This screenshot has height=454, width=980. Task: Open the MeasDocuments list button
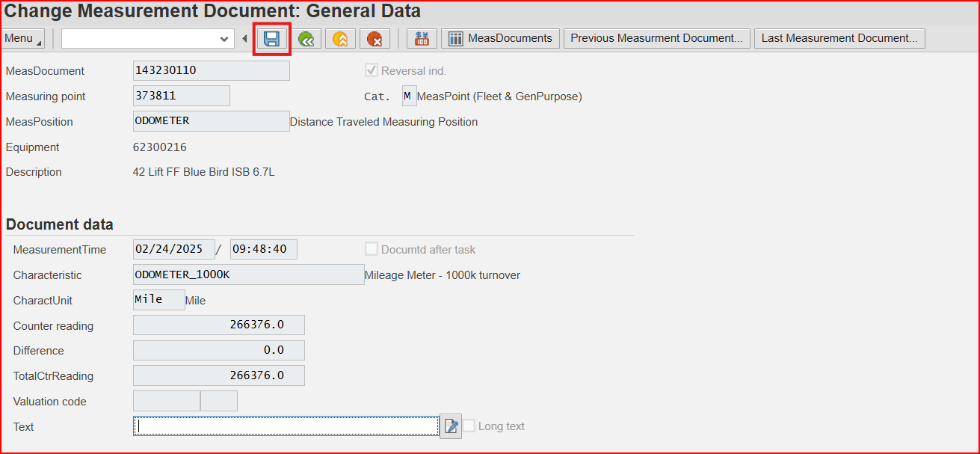click(500, 38)
